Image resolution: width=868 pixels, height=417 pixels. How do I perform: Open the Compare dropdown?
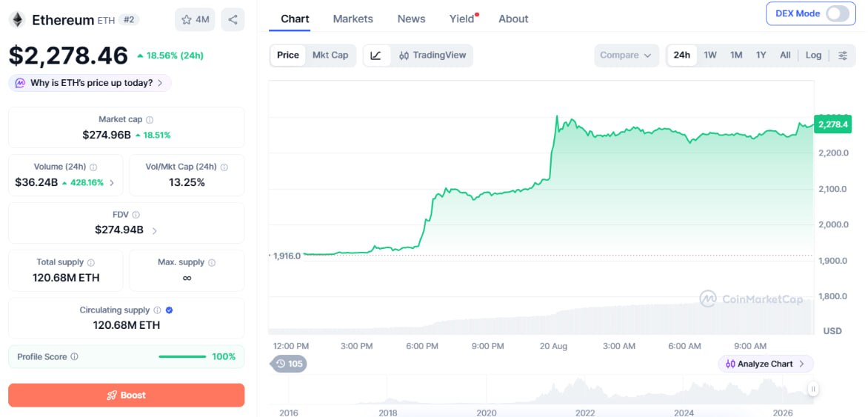[x=626, y=56]
